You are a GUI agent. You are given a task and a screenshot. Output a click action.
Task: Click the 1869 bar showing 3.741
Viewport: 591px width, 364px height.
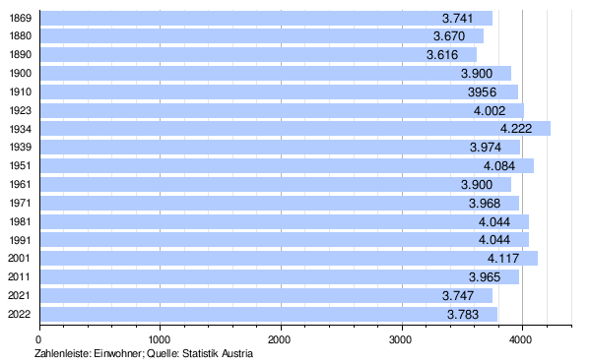point(266,18)
